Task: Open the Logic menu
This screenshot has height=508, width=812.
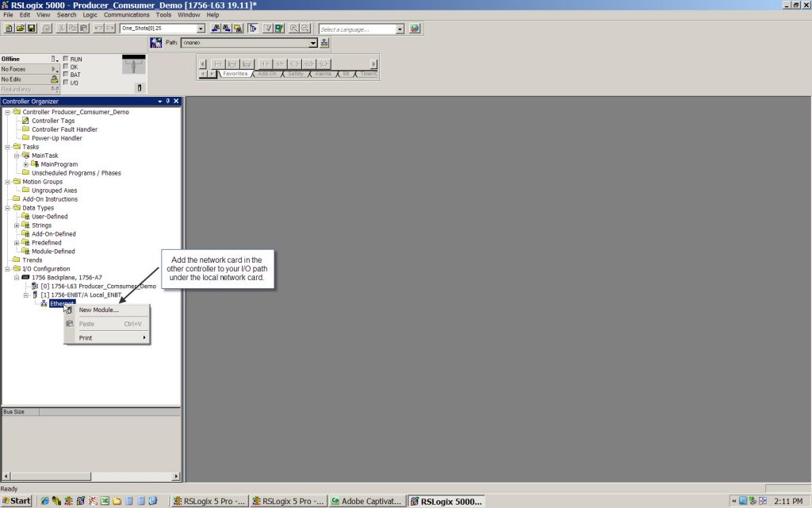Action: click(90, 15)
